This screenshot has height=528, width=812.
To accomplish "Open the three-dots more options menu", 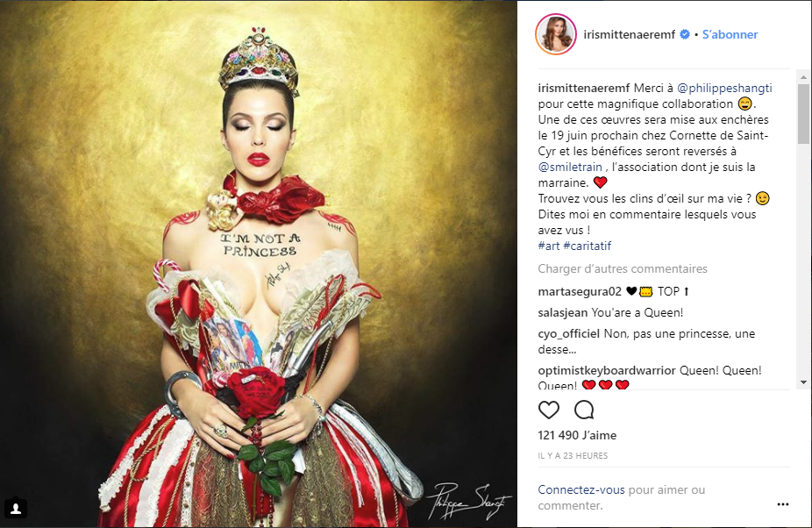I will 783,504.
